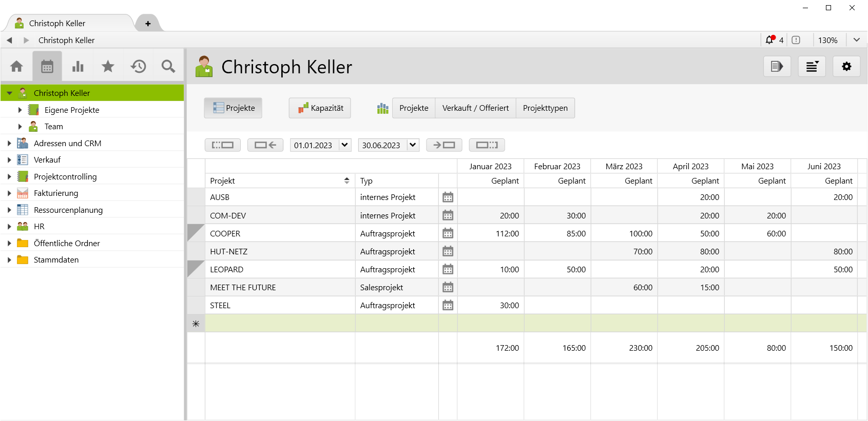Shift date range to next period
The height and width of the screenshot is (421, 868).
click(x=444, y=145)
